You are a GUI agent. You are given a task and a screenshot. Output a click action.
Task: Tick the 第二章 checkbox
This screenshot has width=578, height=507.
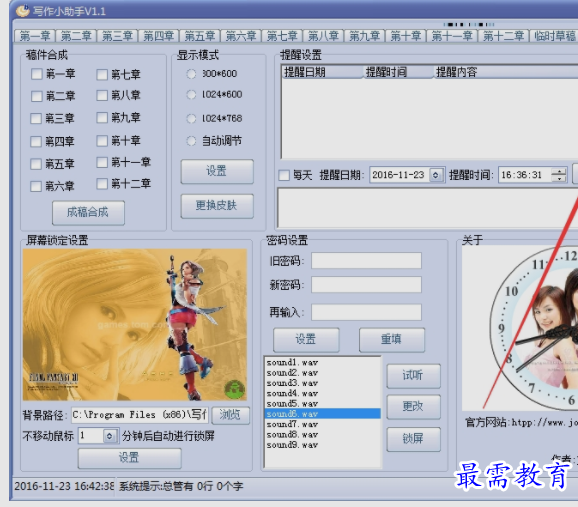(x=36, y=96)
